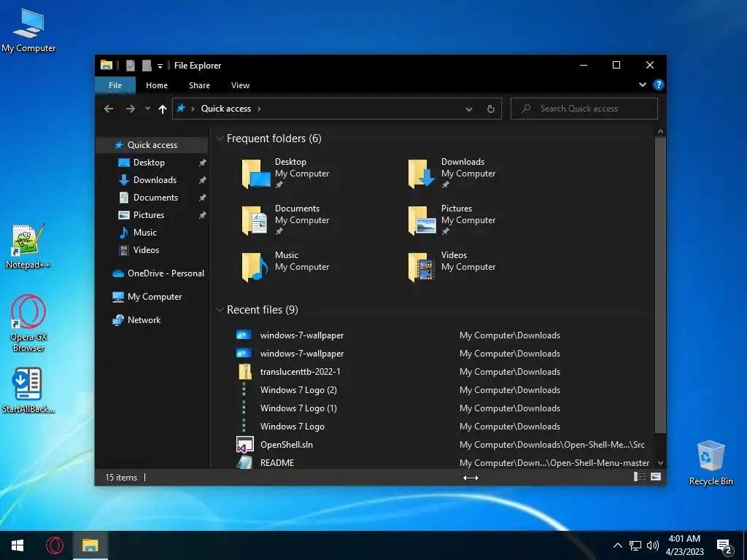Open the Recycle Bin icon
The image size is (747, 560).
(x=711, y=463)
